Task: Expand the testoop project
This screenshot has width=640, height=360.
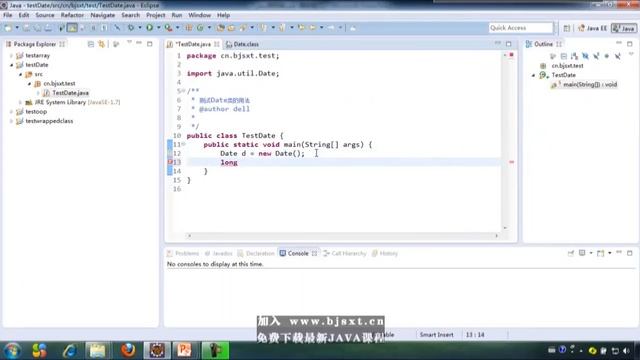Action: (11, 112)
